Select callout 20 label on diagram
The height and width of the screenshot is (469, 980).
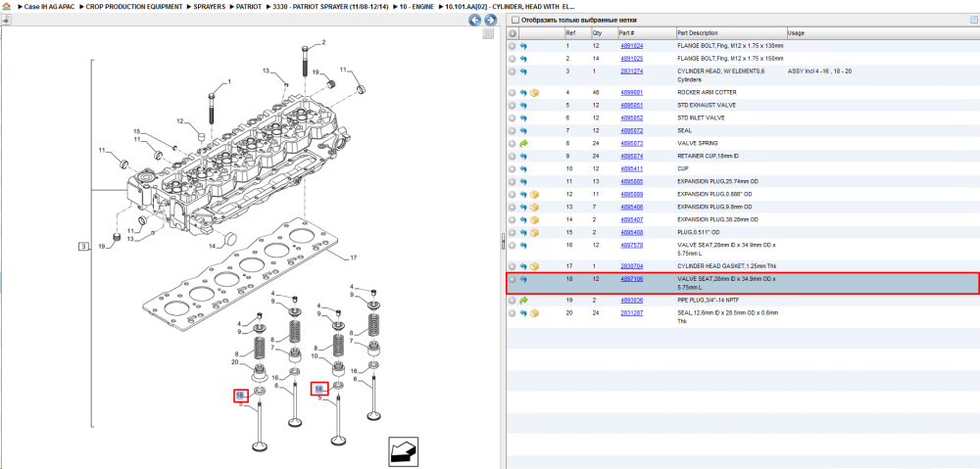235,362
